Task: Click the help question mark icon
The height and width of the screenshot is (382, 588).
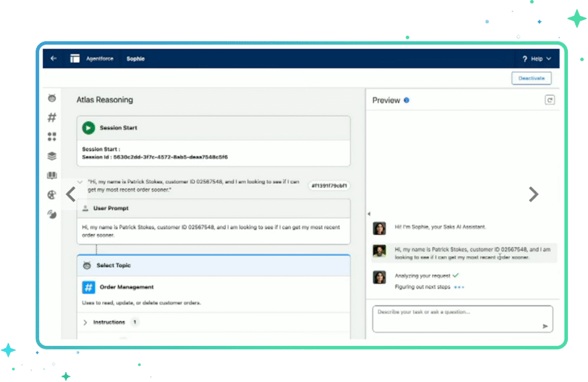Action: point(525,59)
